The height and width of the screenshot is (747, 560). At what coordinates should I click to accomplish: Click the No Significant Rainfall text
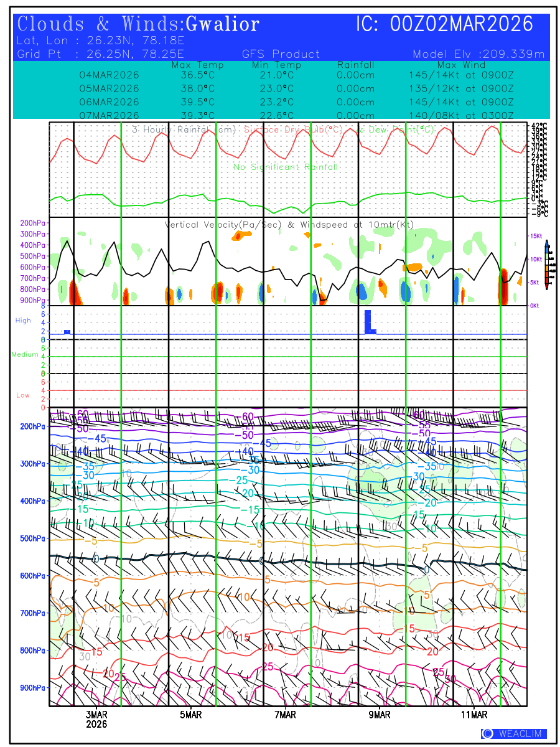(285, 167)
